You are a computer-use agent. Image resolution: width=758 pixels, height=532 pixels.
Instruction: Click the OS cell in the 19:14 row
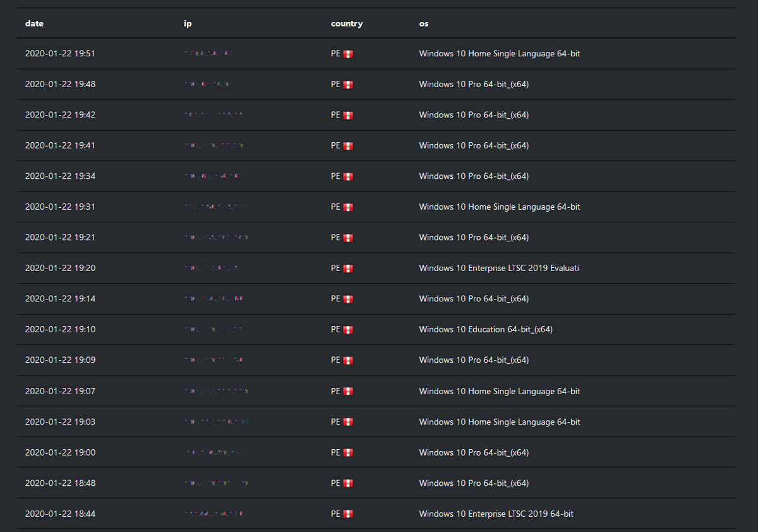tap(474, 299)
